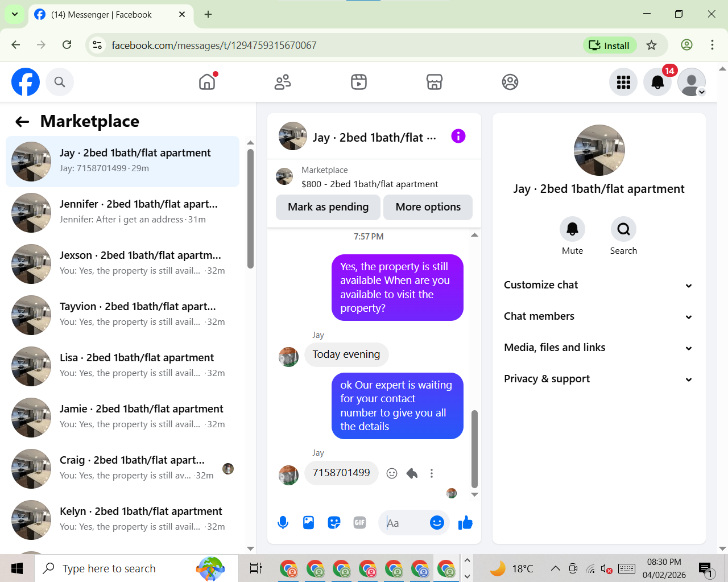The width and height of the screenshot is (728, 582).
Task: Attach a photo with the image icon
Action: click(308, 523)
